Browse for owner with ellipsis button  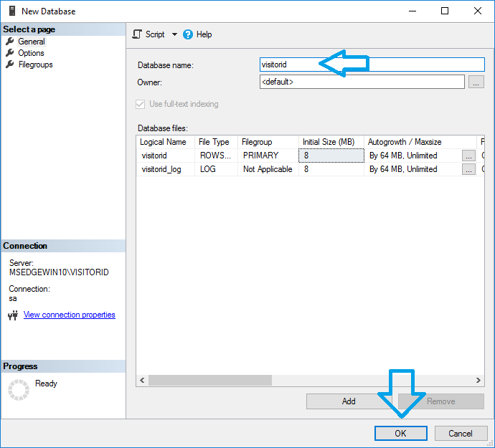coord(476,82)
